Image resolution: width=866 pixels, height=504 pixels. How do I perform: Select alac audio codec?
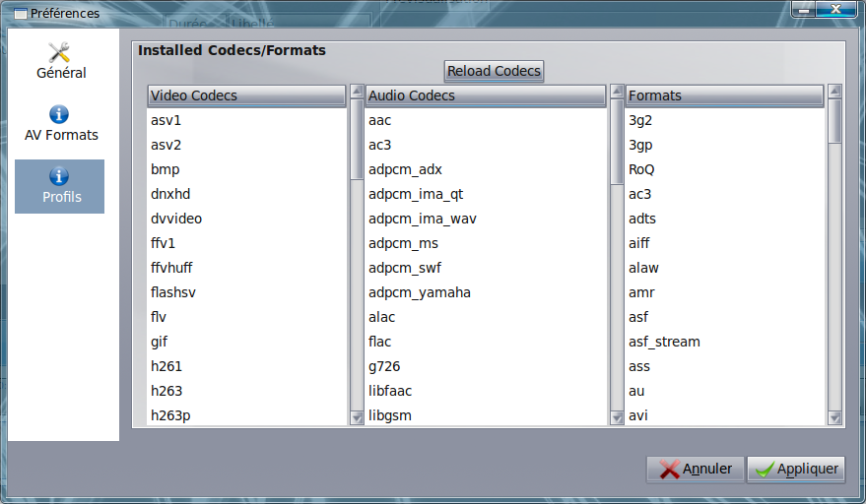486,317
